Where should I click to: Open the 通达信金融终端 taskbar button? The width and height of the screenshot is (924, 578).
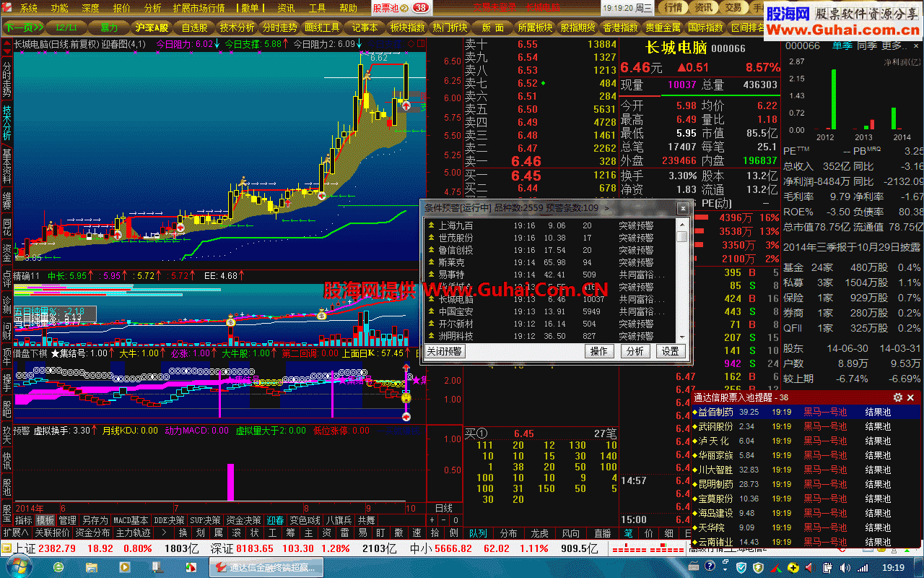coord(266,567)
